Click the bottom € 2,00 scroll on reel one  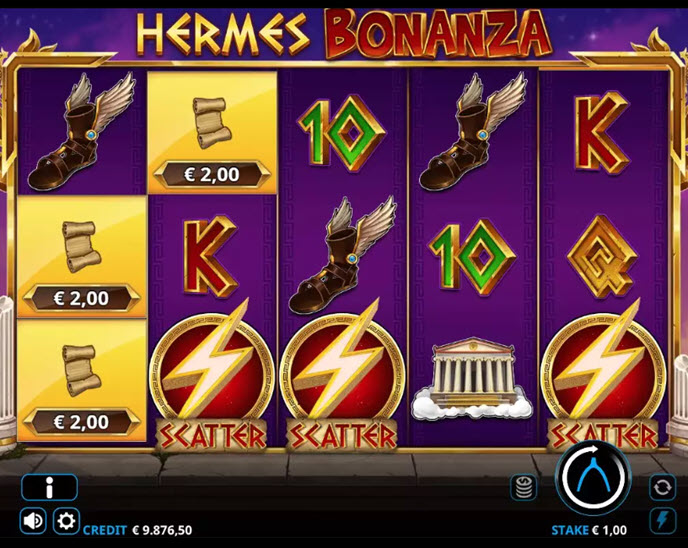(82, 380)
